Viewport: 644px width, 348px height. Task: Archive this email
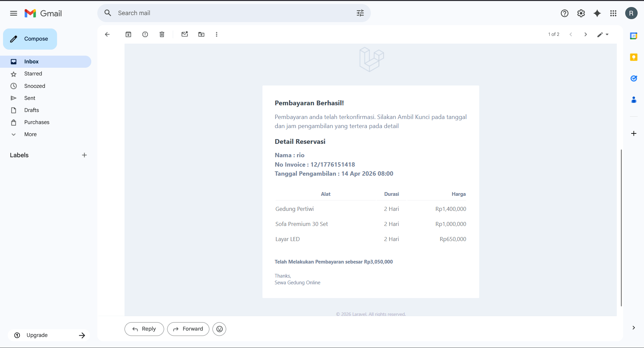coord(129,34)
